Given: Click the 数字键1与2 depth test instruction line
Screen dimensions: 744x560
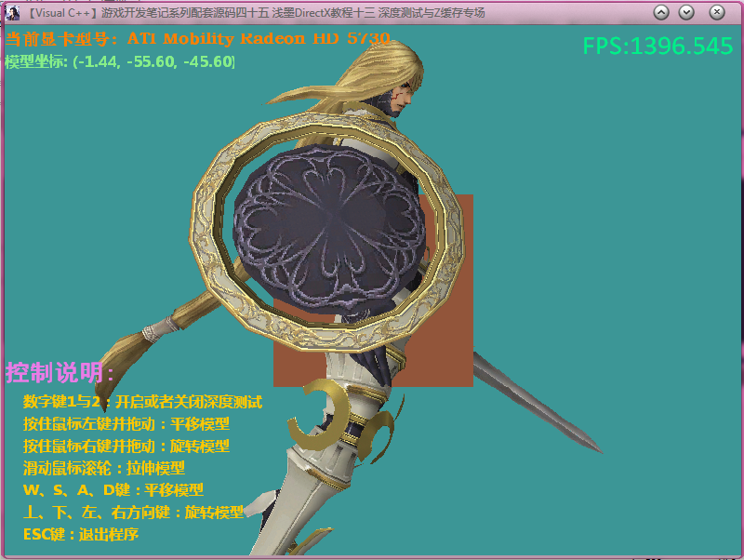Looking at the screenshot, I should (x=142, y=402).
